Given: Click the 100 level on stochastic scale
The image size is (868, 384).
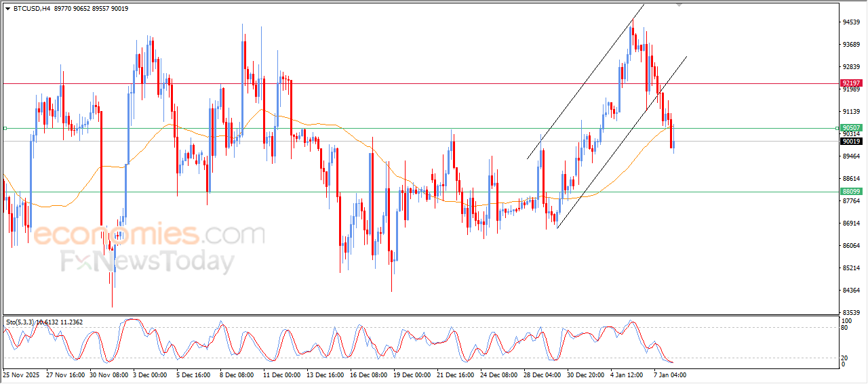Looking at the screenshot, I should (x=846, y=320).
